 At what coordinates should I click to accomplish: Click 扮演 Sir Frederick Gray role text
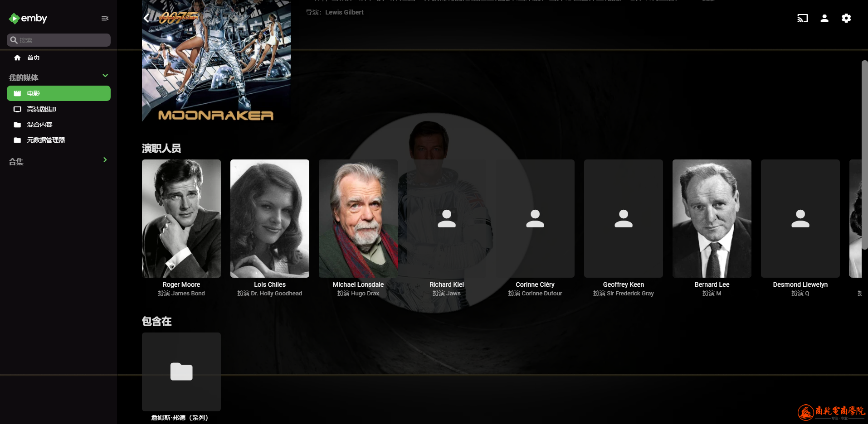coord(624,294)
